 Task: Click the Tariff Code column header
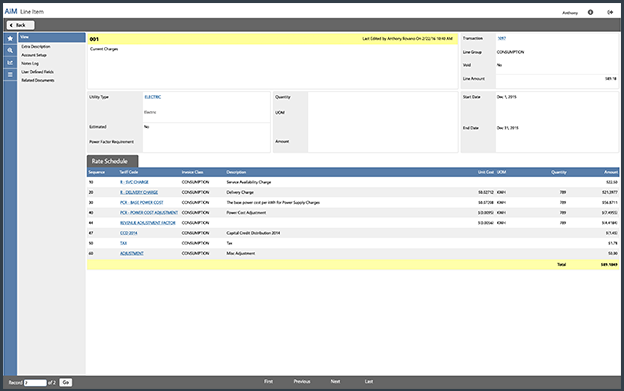tap(129, 172)
